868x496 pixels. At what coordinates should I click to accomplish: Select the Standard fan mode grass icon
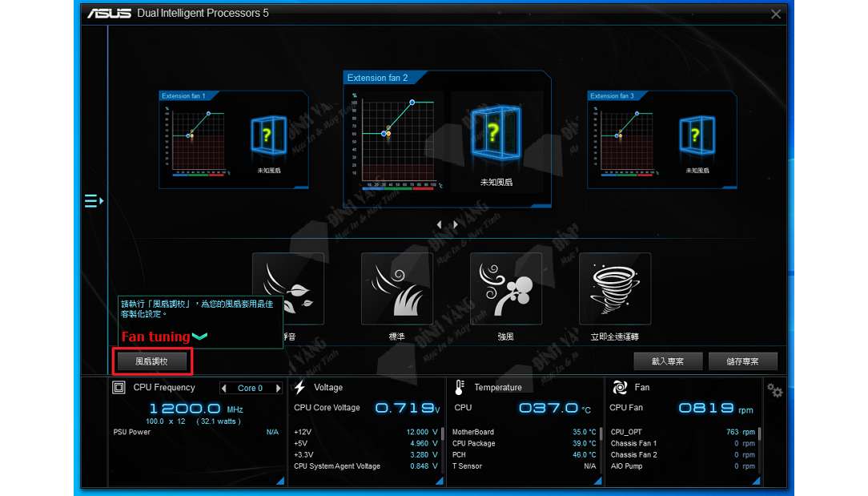(x=397, y=288)
